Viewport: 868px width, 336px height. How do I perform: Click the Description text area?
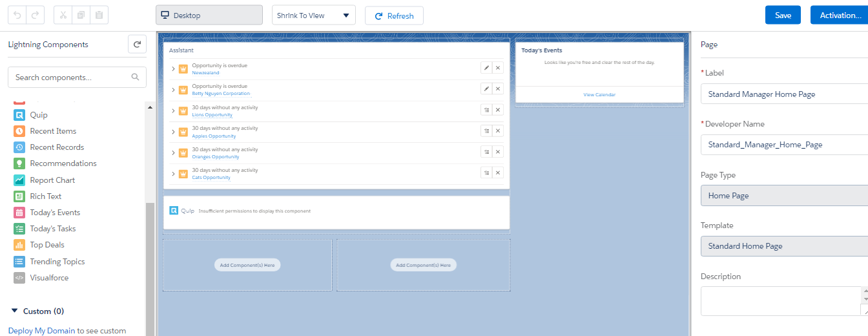click(x=780, y=301)
